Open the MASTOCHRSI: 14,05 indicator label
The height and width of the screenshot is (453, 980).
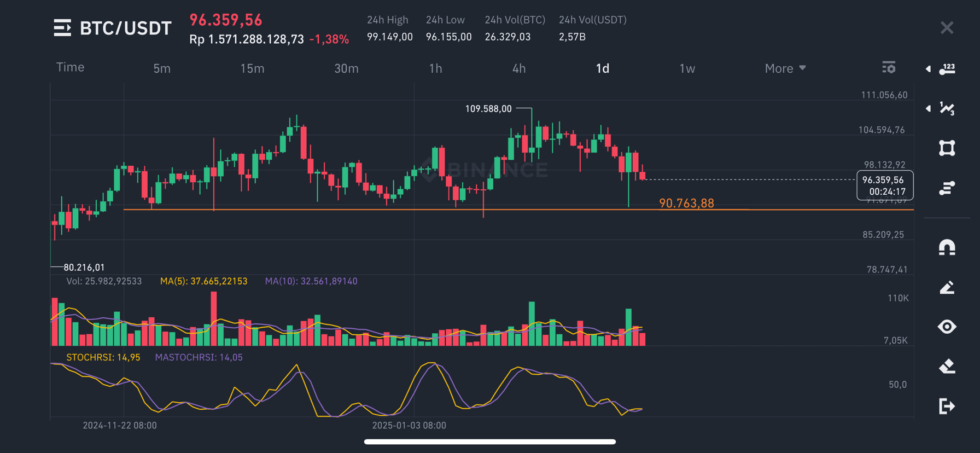(x=199, y=357)
